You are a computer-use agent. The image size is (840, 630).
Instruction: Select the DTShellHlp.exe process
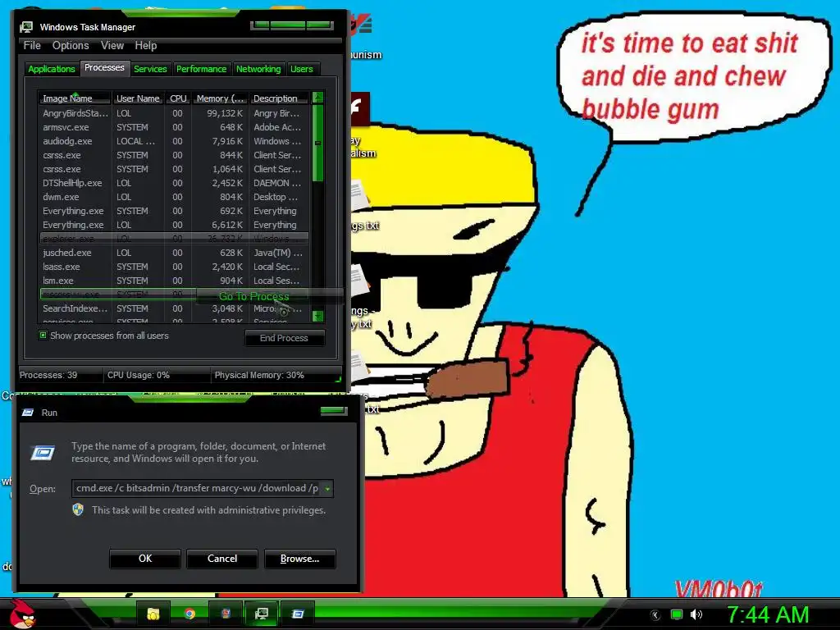174,183
